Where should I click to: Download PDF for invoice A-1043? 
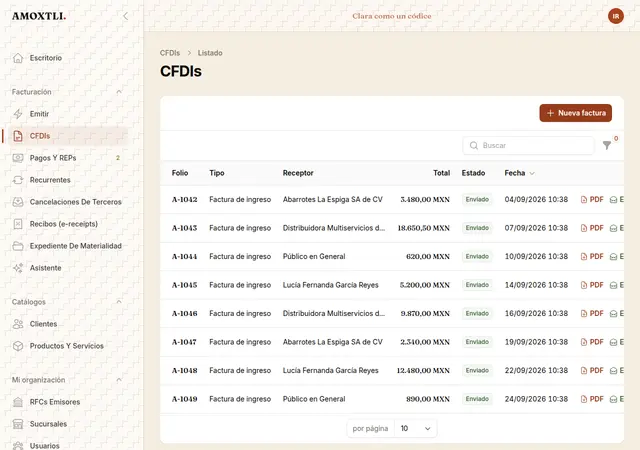592,228
